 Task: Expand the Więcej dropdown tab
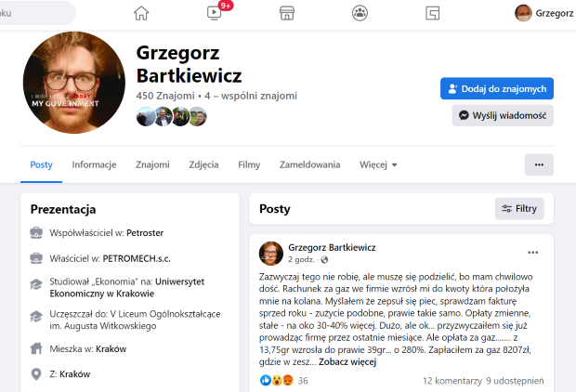(x=378, y=164)
